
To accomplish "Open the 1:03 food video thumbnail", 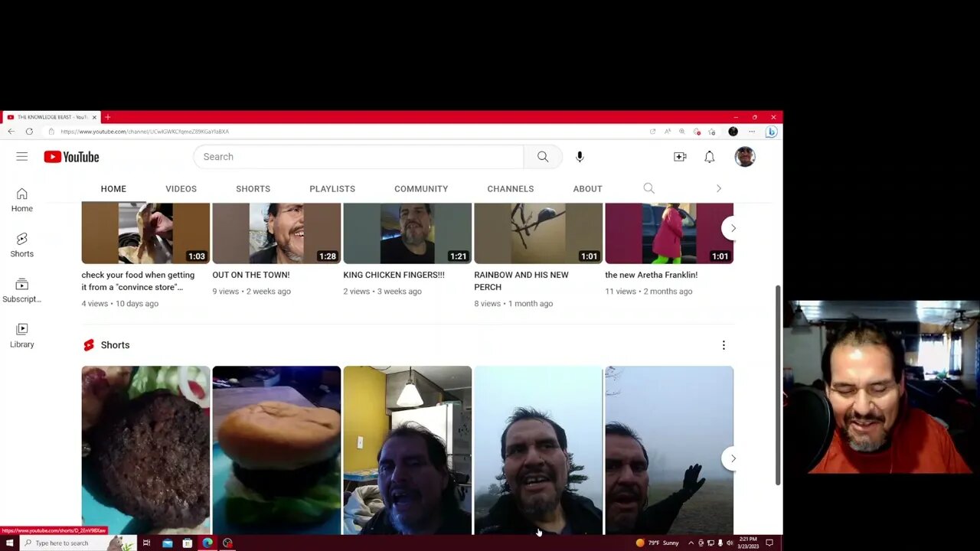I will click(145, 233).
